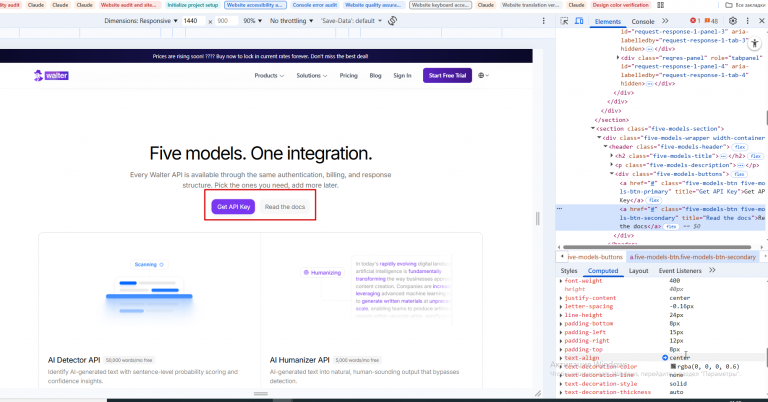Select the Computed sidebar tab
Viewport: 768px width, 402px height.
(x=602, y=270)
